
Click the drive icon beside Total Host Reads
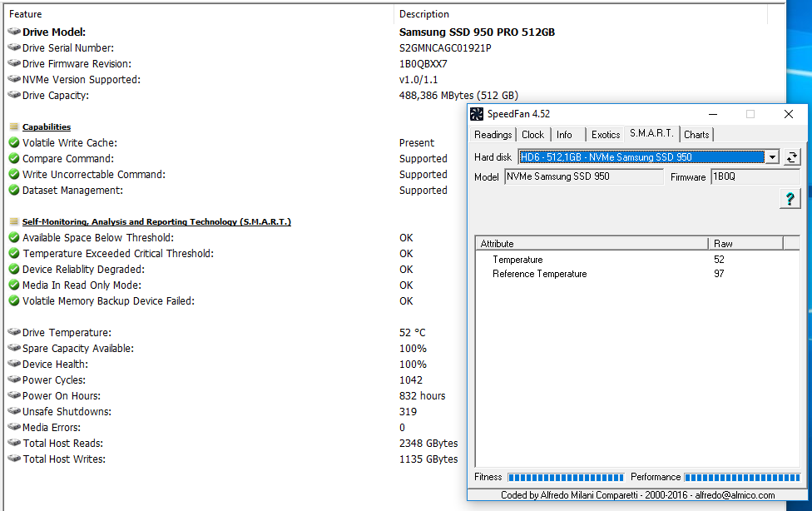14,443
